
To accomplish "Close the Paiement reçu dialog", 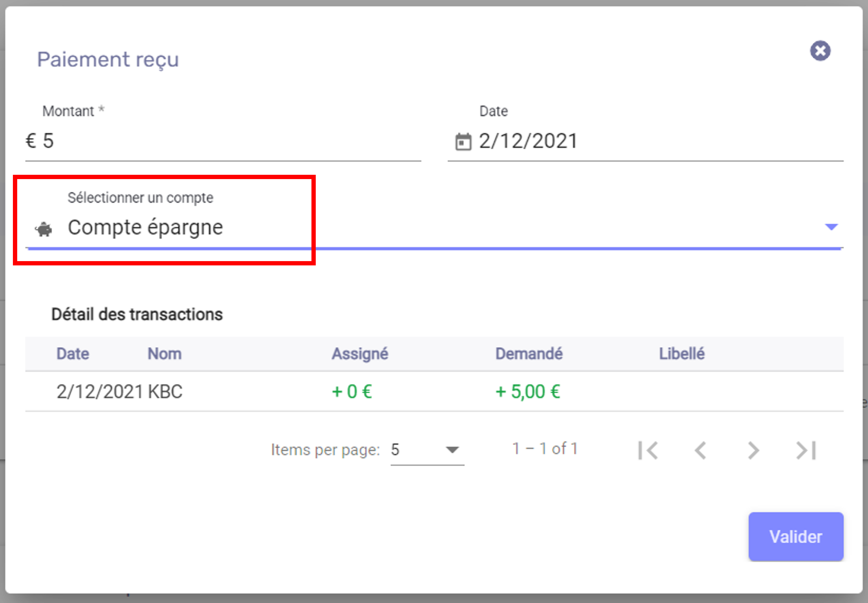I will click(x=820, y=51).
